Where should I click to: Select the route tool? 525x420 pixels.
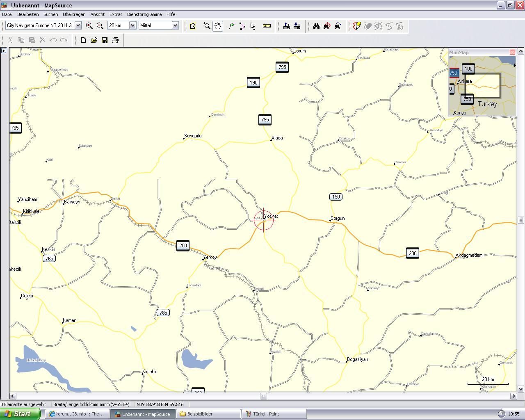tap(242, 26)
